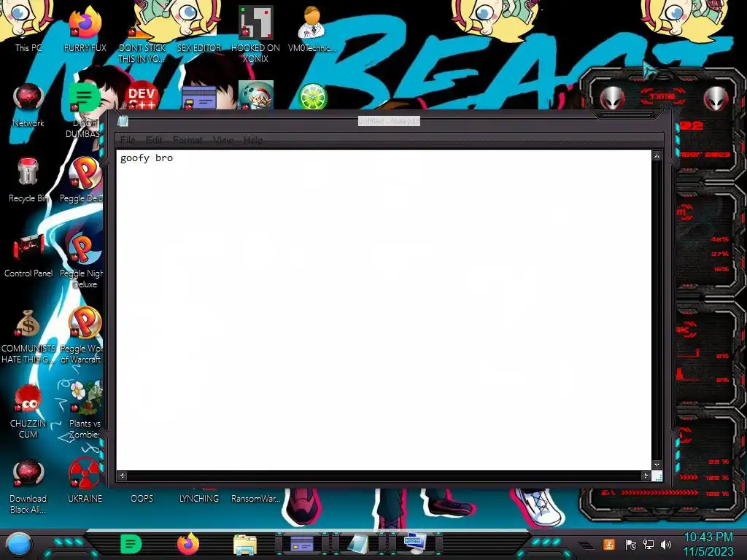Open the computer keyboard taskbar item
Viewport: 747px width, 560px height.
point(414,544)
